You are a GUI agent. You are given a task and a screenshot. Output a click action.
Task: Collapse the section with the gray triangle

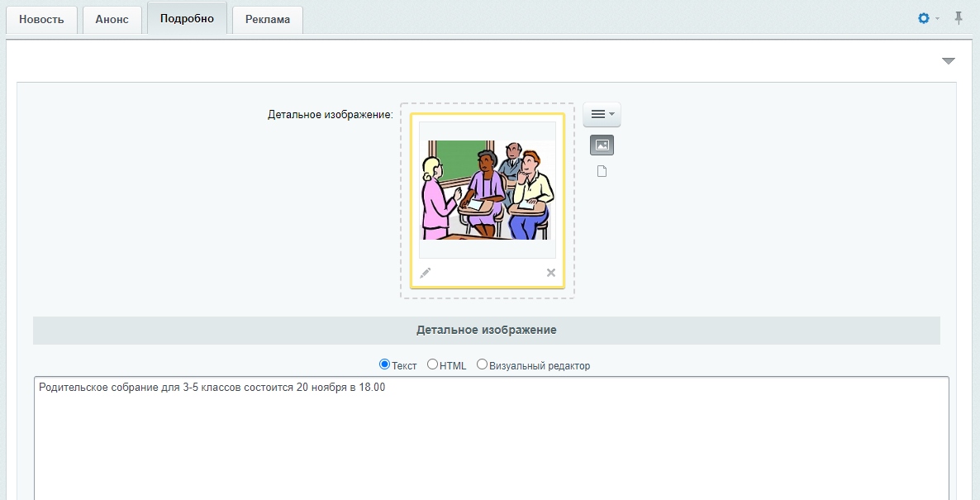(948, 60)
